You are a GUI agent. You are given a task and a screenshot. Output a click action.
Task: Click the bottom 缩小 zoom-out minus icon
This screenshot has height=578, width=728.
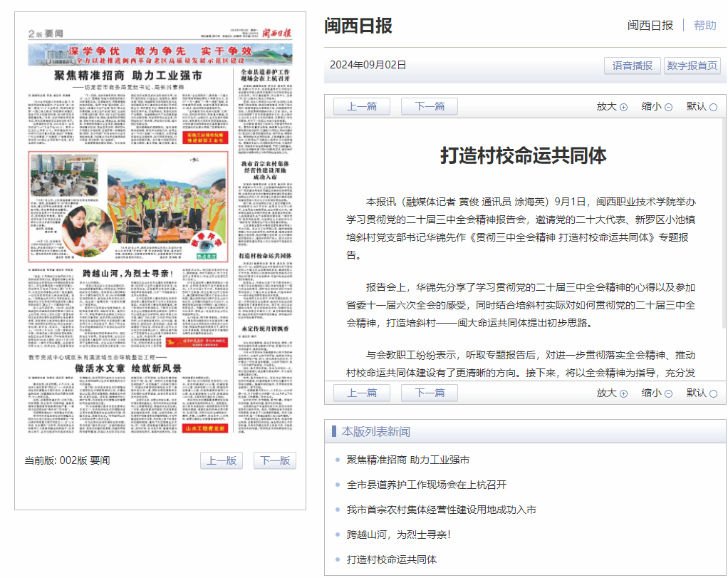pos(668,393)
